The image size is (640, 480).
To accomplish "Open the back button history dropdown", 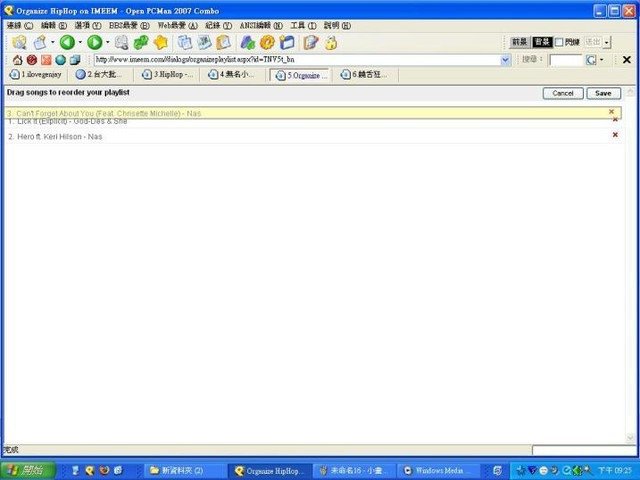I will [80, 42].
